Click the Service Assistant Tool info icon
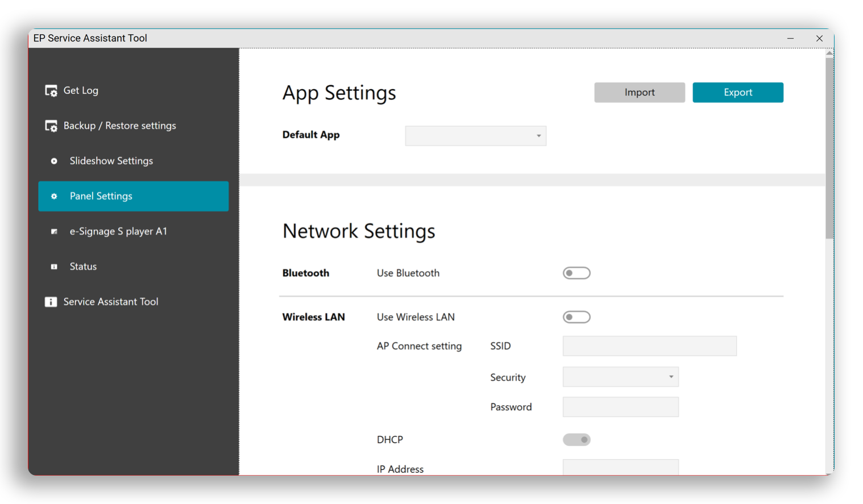 [x=51, y=302]
